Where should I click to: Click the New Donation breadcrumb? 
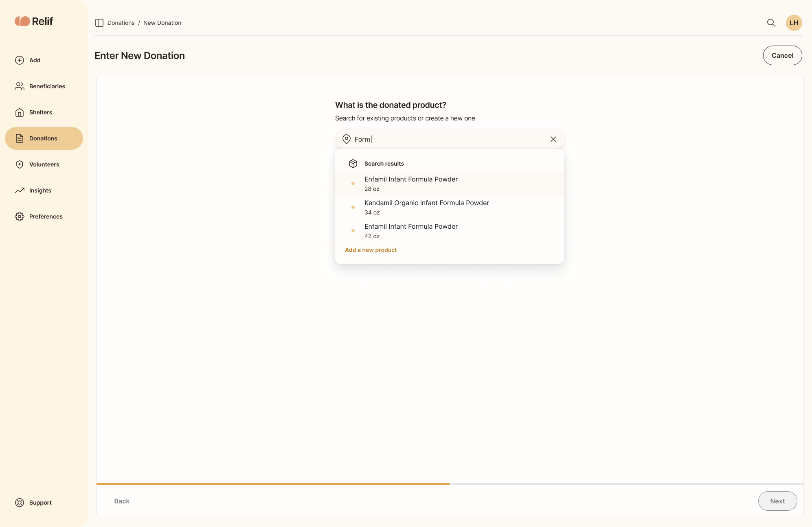162,23
